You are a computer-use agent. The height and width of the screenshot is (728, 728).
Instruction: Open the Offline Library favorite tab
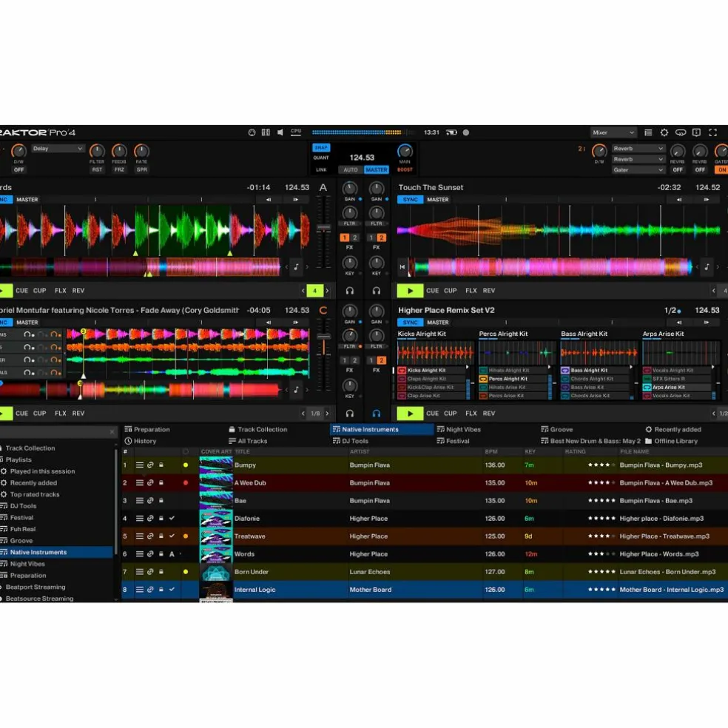(x=671, y=441)
